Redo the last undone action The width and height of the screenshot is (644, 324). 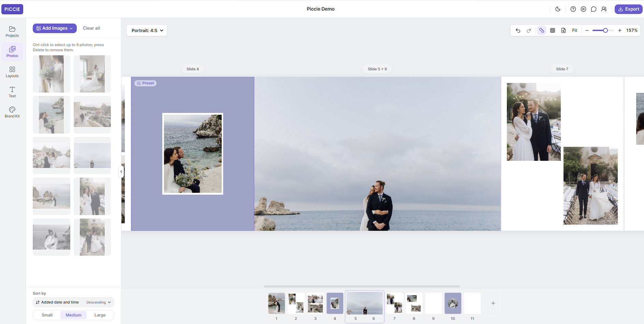(529, 30)
